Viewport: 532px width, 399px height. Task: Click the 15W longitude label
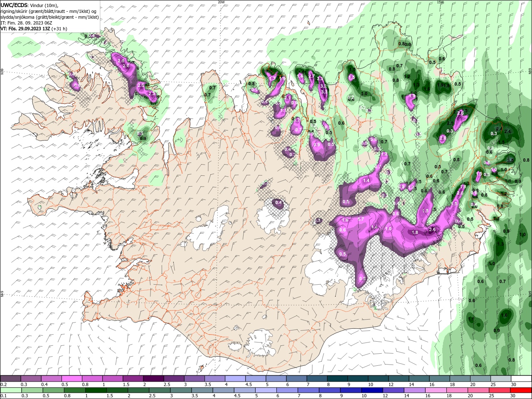coord(440,2)
